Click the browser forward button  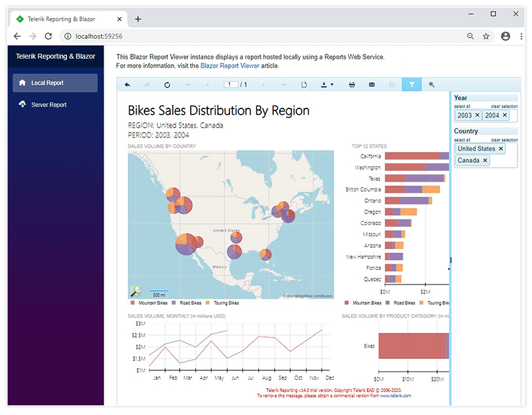pyautogui.click(x=32, y=37)
